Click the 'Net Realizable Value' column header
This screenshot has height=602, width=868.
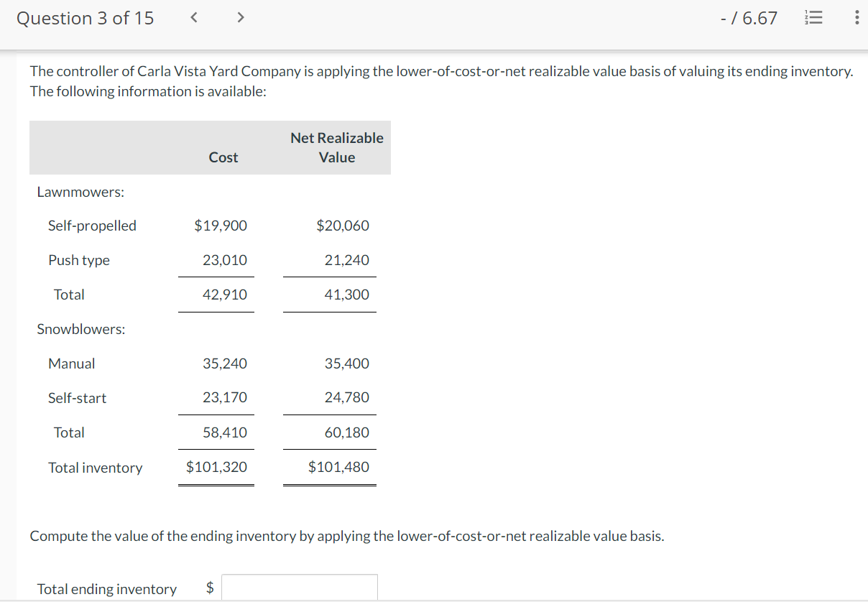[337, 147]
